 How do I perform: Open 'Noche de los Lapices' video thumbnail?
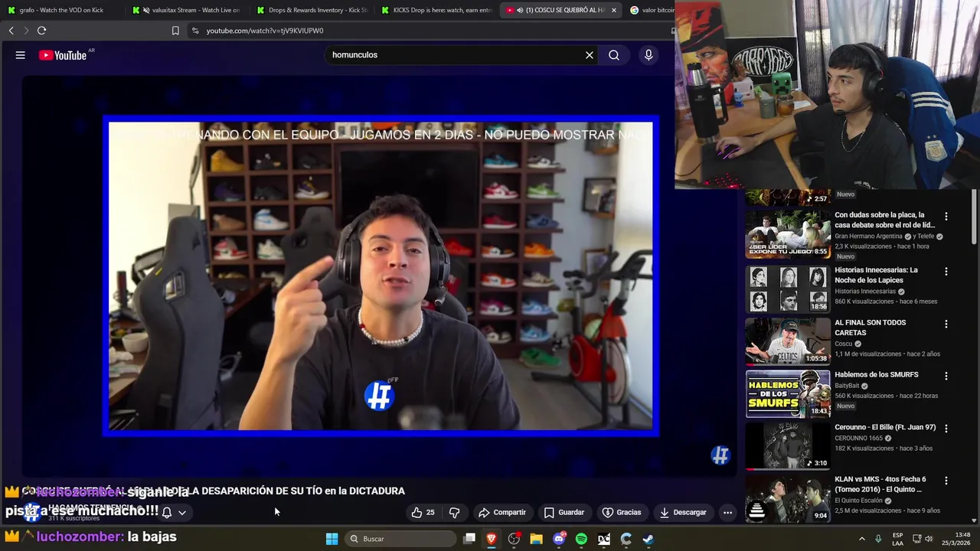point(788,289)
